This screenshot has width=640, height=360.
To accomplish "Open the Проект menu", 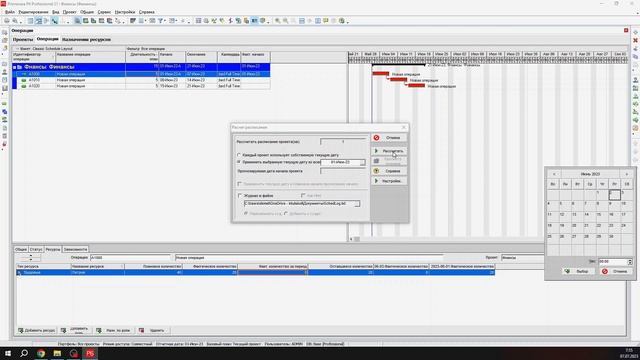I will (x=69, y=12).
